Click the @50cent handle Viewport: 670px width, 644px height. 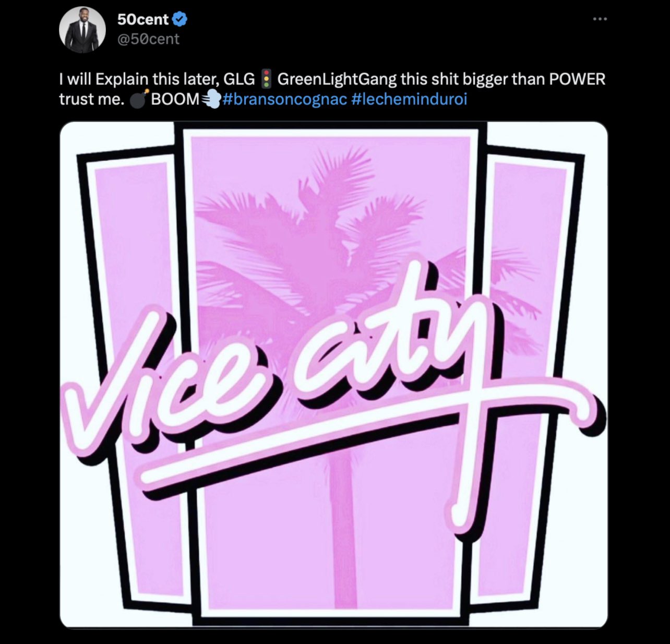(x=148, y=39)
